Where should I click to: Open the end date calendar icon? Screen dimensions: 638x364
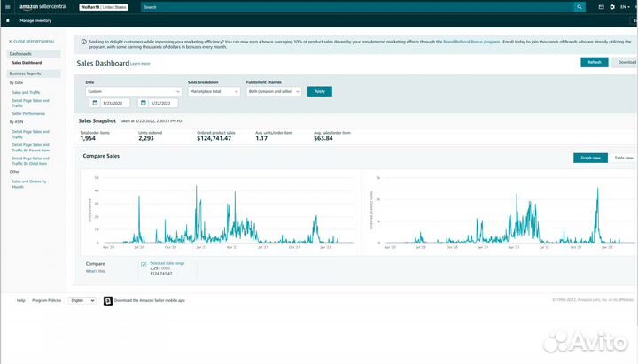coord(142,103)
